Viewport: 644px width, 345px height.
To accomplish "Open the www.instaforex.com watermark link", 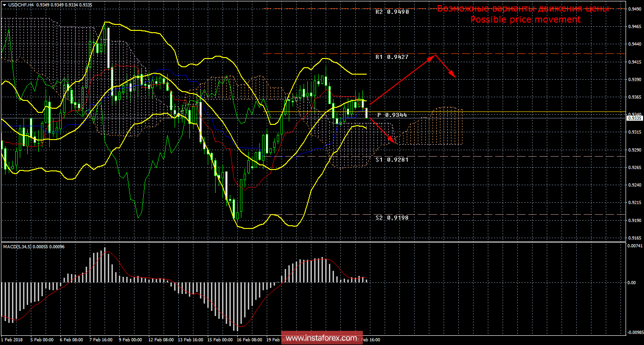I will tap(321, 339).
